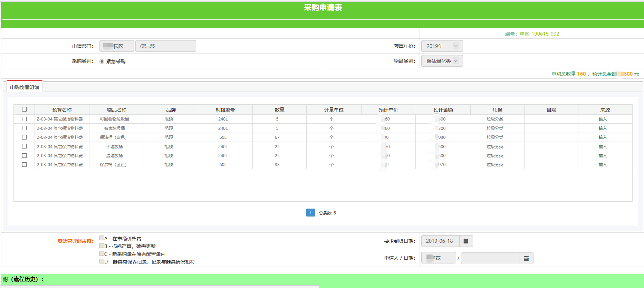The height and width of the screenshot is (288, 644).
Task: Toggle the select-all checkbox in table header
Action: tap(24, 109)
